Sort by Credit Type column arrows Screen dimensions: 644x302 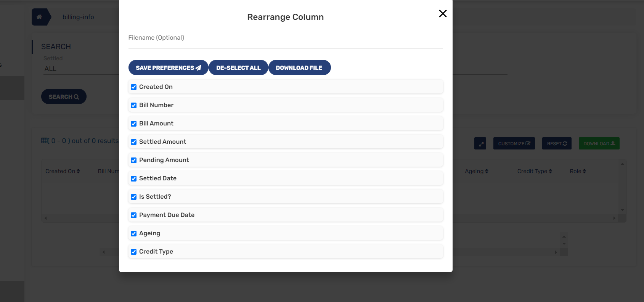pos(550,171)
